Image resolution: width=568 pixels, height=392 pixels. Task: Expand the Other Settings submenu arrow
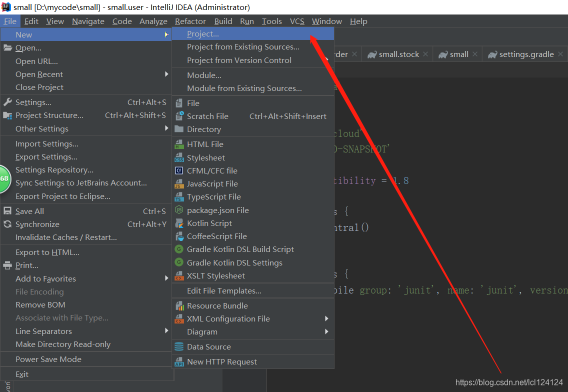click(166, 128)
